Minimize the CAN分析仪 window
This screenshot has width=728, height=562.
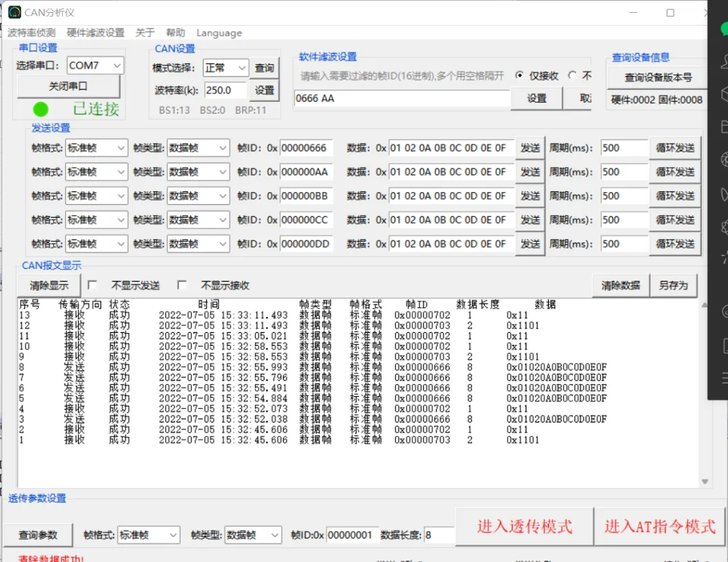634,13
